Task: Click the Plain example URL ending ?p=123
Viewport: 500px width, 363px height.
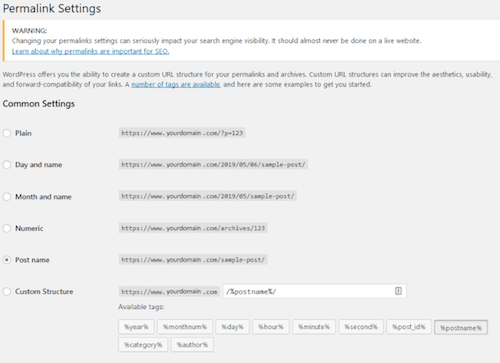Action: (182, 133)
